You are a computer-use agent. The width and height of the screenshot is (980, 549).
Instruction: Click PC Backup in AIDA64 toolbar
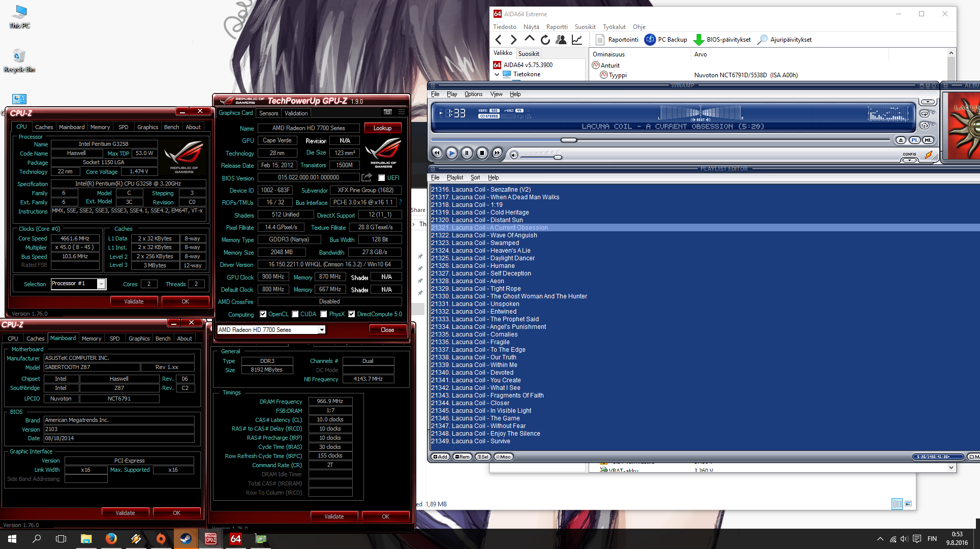[x=665, y=40]
